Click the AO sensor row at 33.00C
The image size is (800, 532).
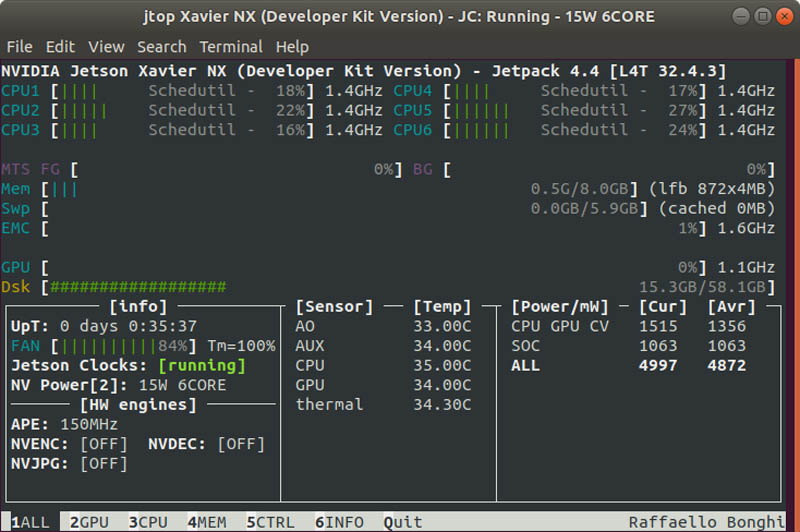coord(383,326)
